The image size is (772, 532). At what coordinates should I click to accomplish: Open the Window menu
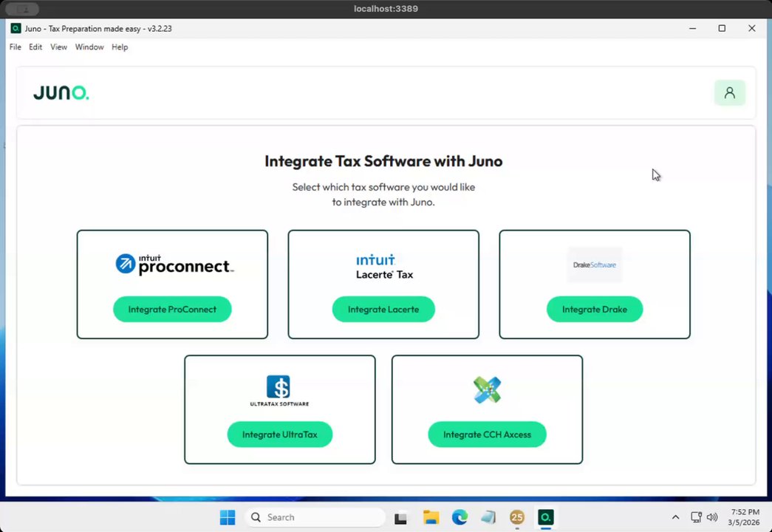89,47
